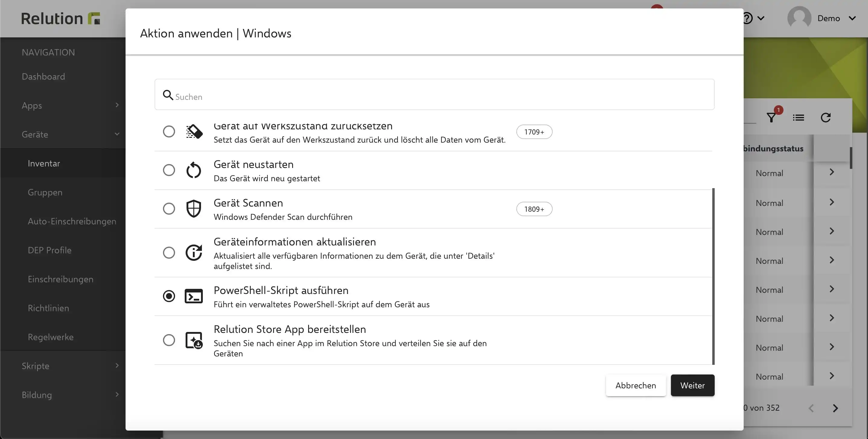Open Regelwerke in the navigation
The image size is (868, 439).
pos(50,337)
